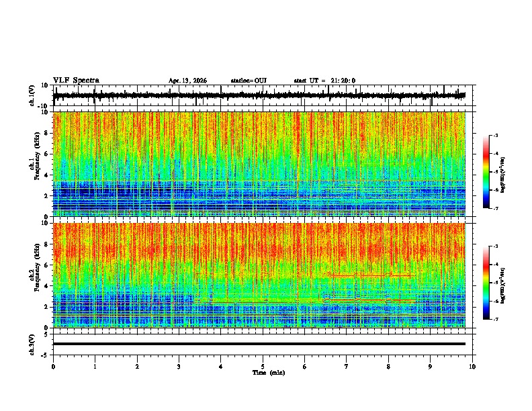Screen dimensions: 532x411
Task: Click the "ch.1(V)" waveform axis label
Action: [32, 95]
